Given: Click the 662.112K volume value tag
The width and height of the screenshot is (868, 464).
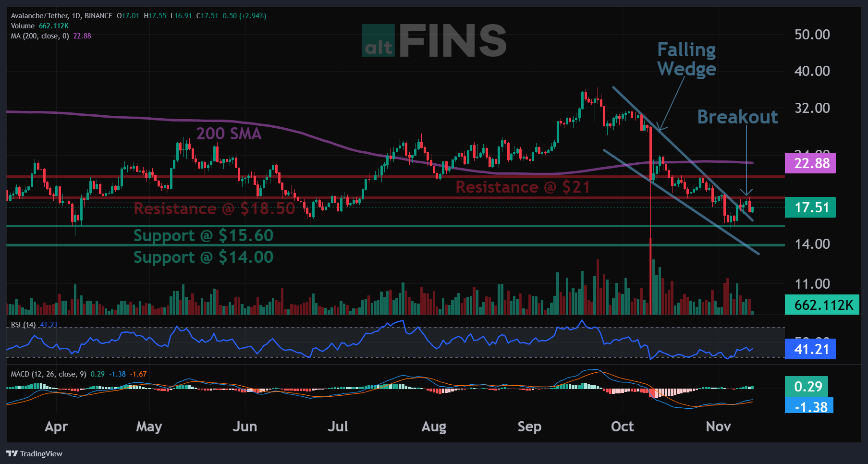Looking at the screenshot, I should click(x=821, y=305).
